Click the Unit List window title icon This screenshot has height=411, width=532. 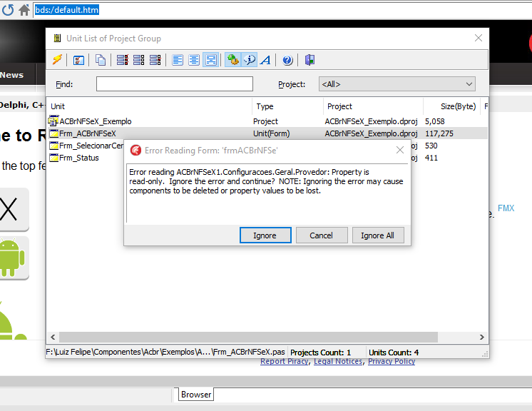point(57,38)
